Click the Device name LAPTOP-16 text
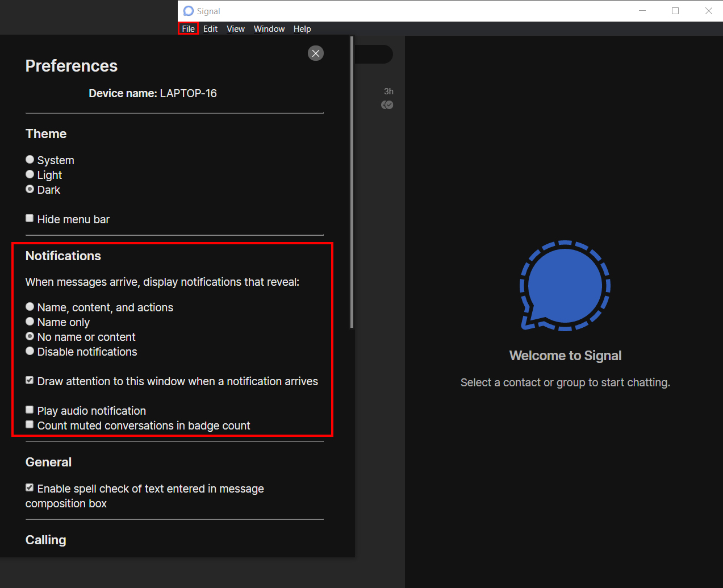Screen dimensions: 723x588 point(153,93)
